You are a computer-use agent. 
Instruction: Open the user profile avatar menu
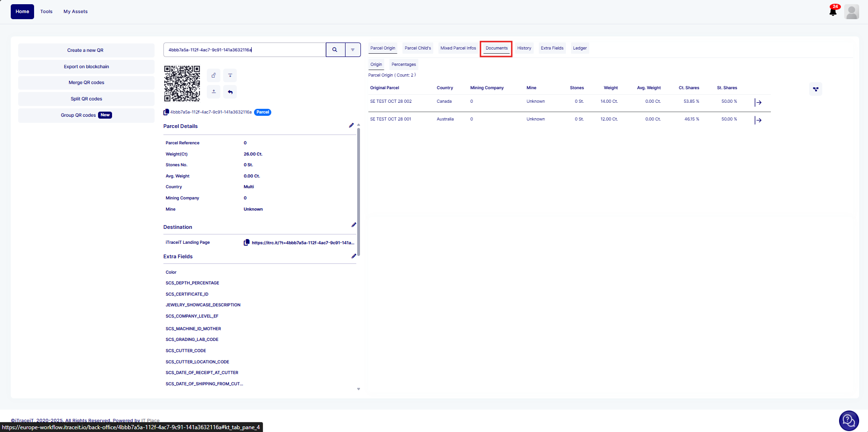(x=852, y=12)
